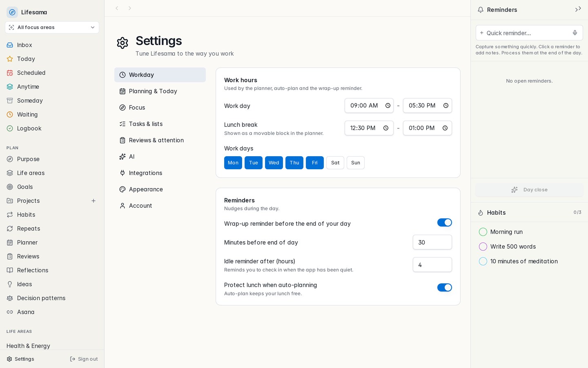The image size is (588, 368).
Task: Click the Idle reminder hours field
Action: [432, 265]
